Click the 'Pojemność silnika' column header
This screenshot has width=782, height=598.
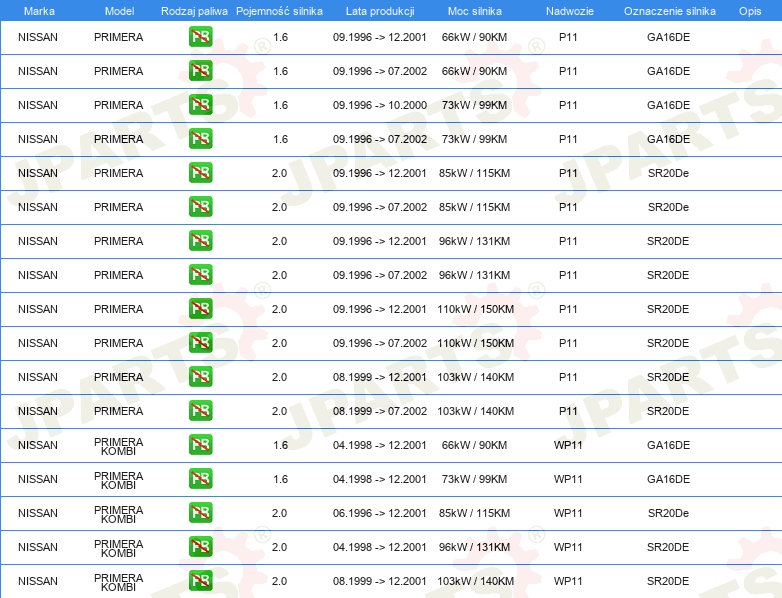pyautogui.click(x=279, y=11)
